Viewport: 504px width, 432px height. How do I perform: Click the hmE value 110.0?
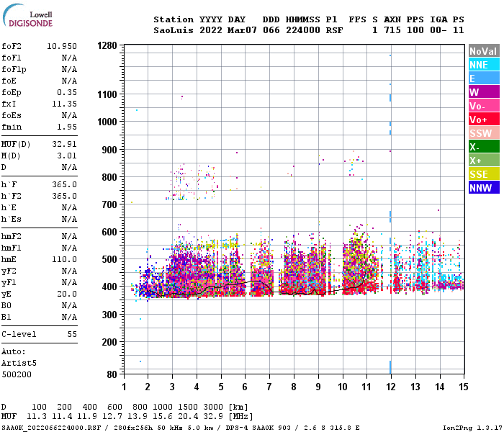point(64,260)
